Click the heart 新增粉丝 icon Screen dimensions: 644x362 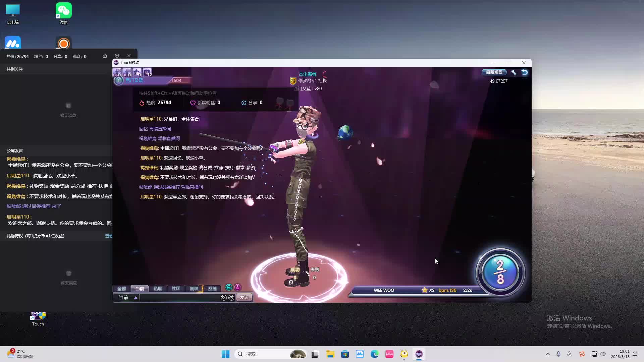(x=193, y=103)
